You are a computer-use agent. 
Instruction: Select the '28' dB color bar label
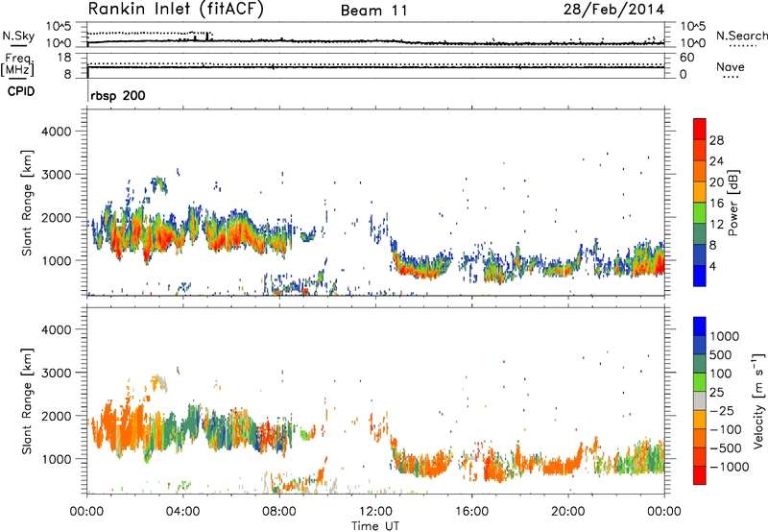click(x=716, y=140)
